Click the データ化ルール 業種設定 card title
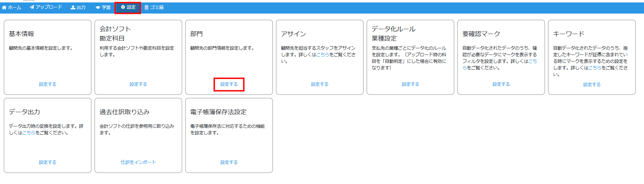 pos(394,34)
